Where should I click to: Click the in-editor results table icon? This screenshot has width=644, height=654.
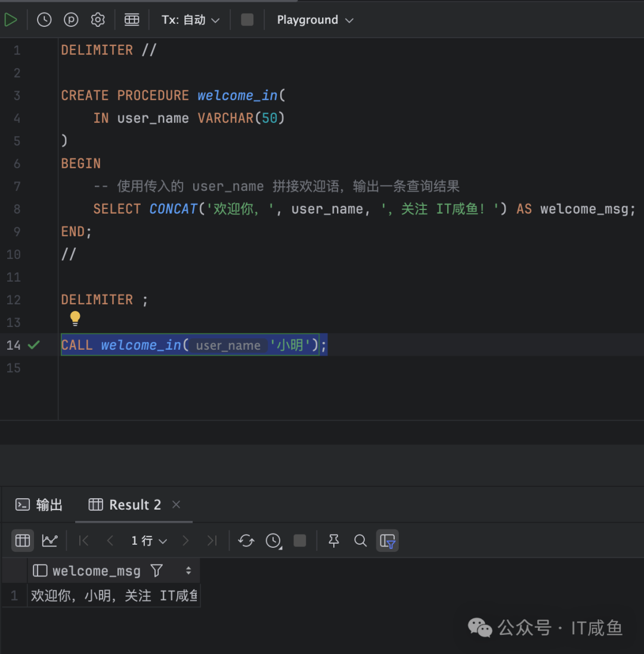click(131, 19)
